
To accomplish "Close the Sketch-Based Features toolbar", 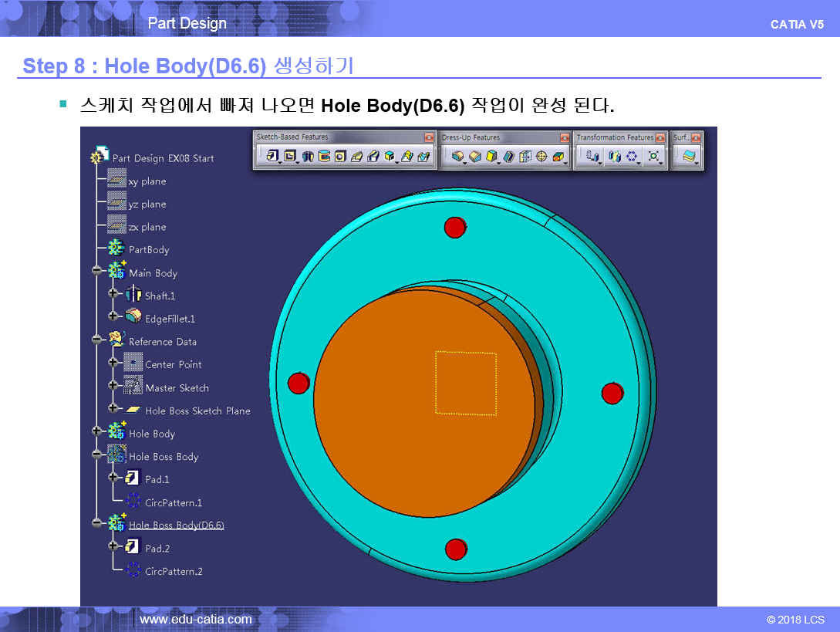I will 429,137.
